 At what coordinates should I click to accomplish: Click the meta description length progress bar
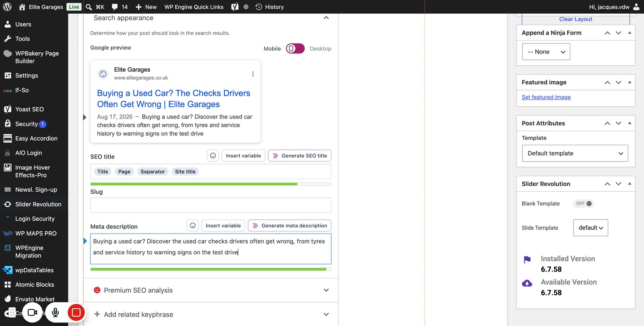pos(211,269)
